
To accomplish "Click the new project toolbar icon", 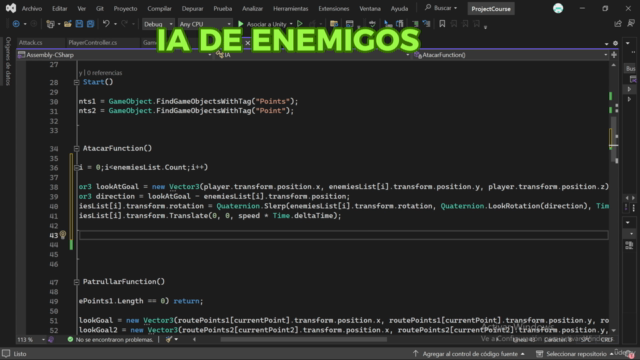I will coord(50,24).
